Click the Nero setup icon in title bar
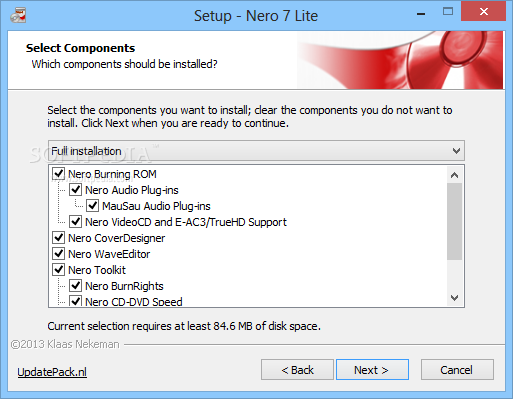The width and height of the screenshot is (513, 399). [x=18, y=15]
